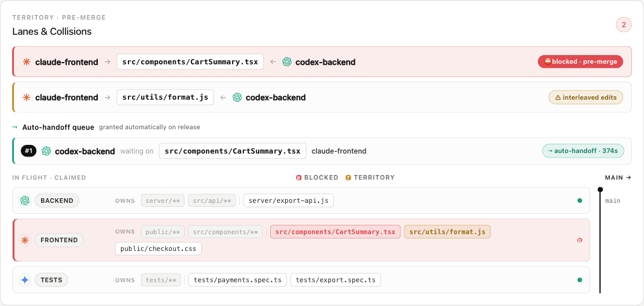Click codex-backend in the format.js collision row
This screenshot has height=306, width=644.
(275, 97)
